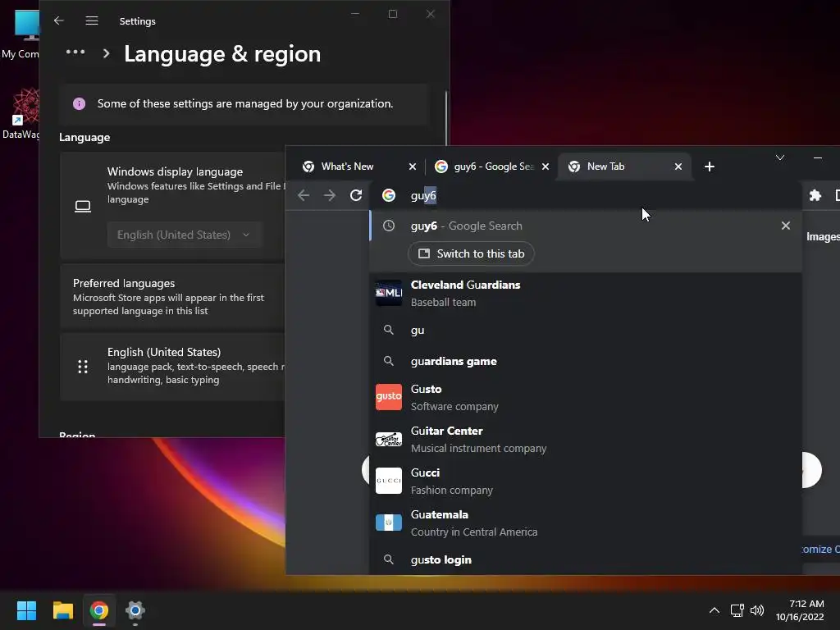This screenshot has width=840, height=630.
Task: Open the My Computer desktop icon
Action: pos(21,34)
